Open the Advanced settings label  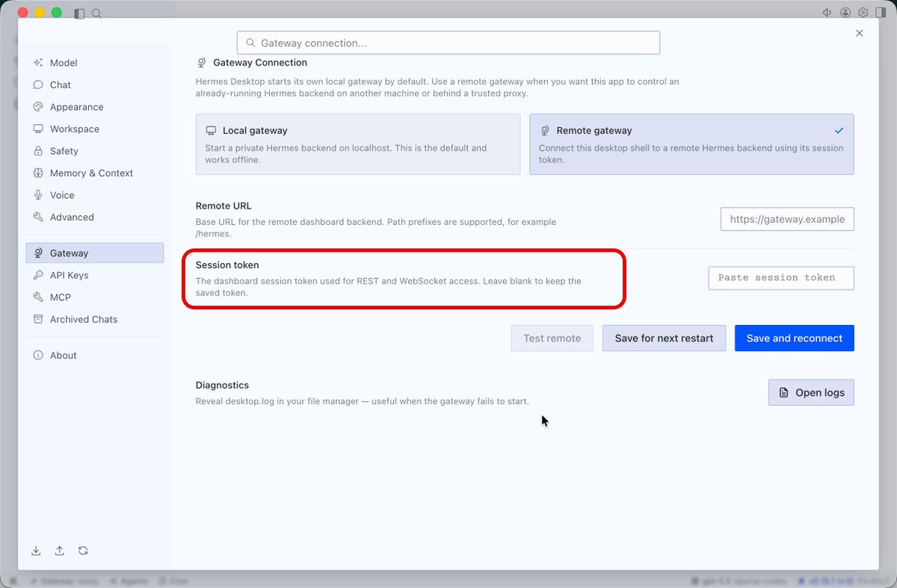[x=72, y=217]
